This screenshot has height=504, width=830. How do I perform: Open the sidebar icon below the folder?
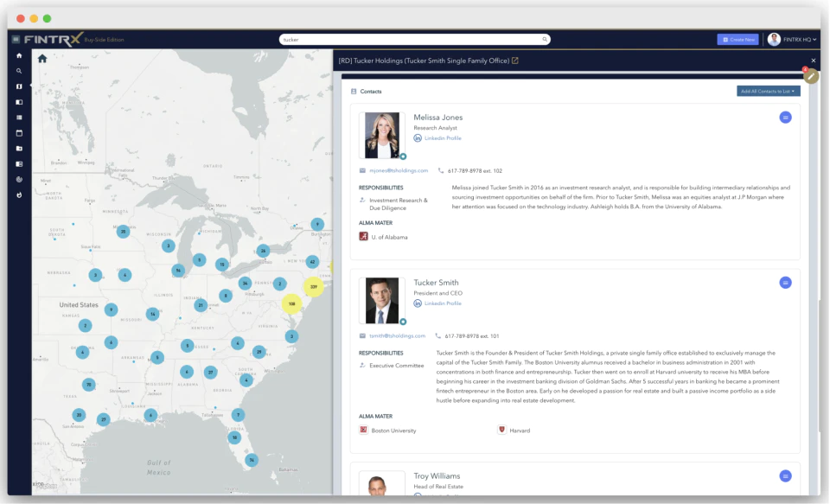[19, 164]
